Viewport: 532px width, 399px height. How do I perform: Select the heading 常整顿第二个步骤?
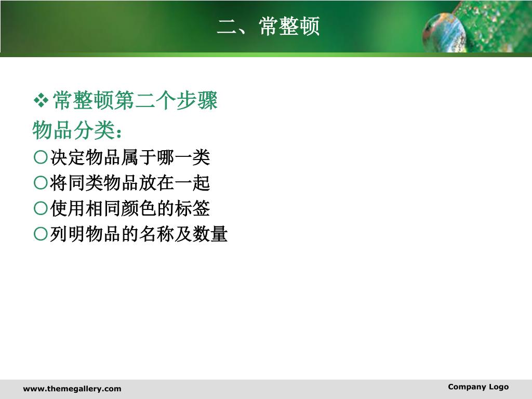tap(135, 100)
